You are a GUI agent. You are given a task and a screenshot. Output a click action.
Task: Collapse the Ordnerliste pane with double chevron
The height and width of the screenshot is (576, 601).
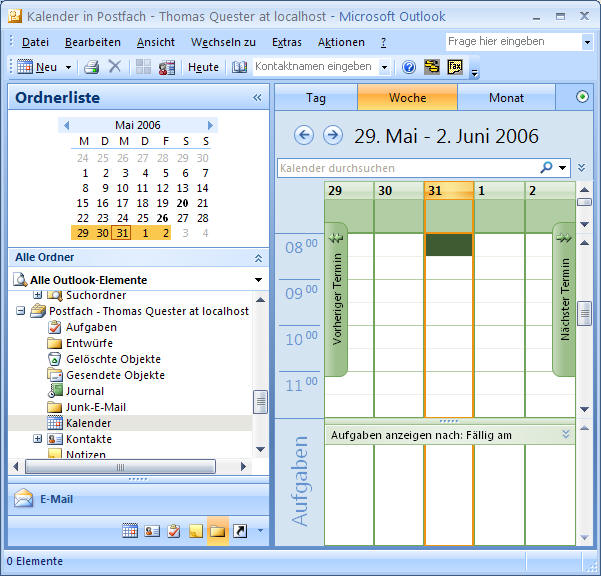pos(257,97)
